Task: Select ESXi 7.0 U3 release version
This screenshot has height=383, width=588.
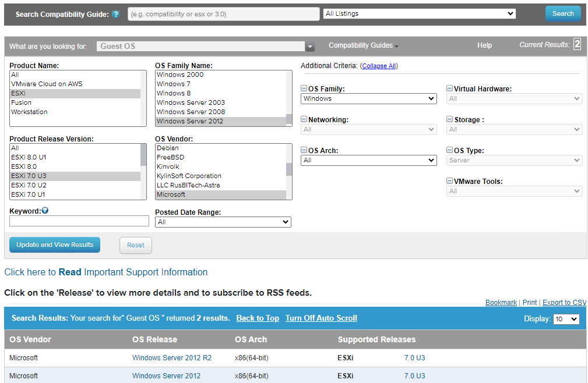Action: (x=75, y=176)
